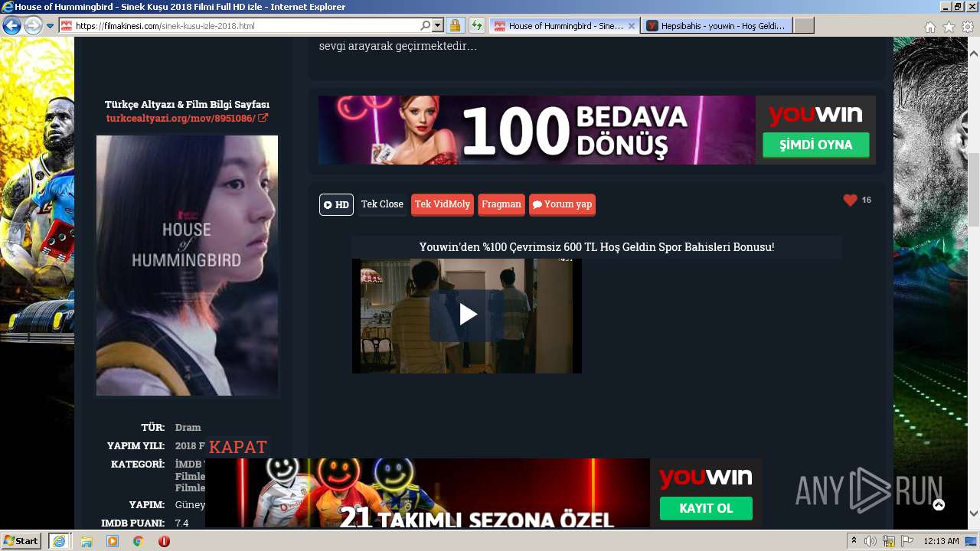Click the Youwin 600 TL bonus headline link
The height and width of the screenshot is (551, 980).
pyautogui.click(x=596, y=247)
